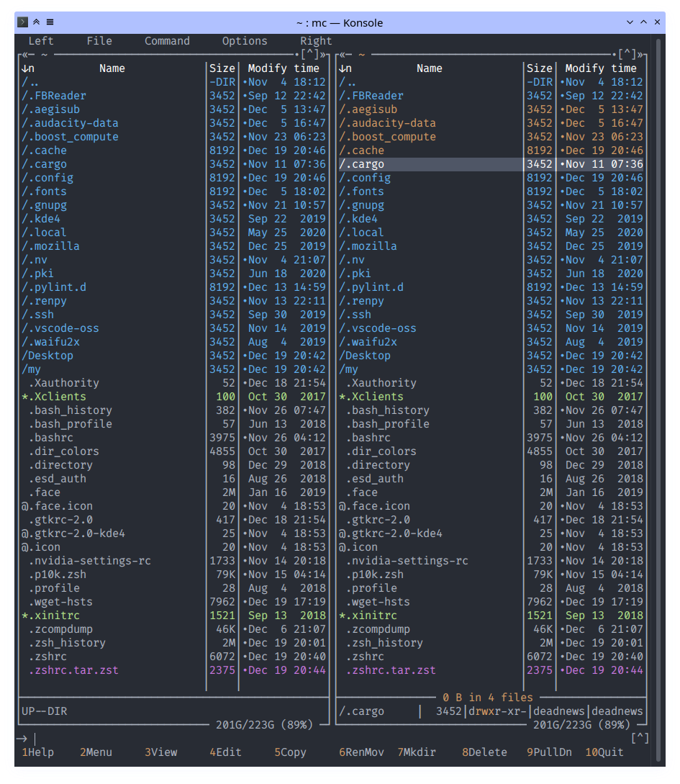Open the Options menu
The height and width of the screenshot is (784, 680).
coord(245,41)
